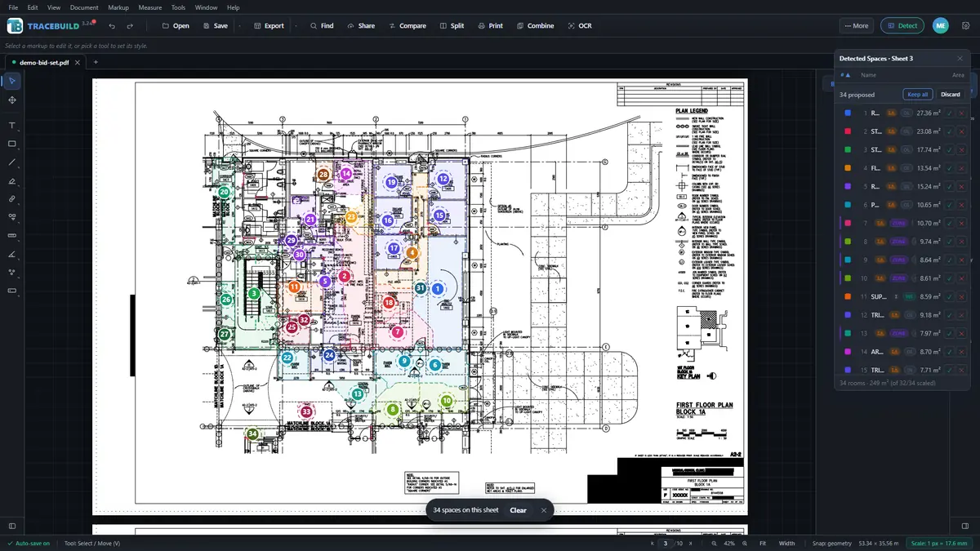The height and width of the screenshot is (551, 980).
Task: Select the bottom rounded-rectangle tool
Action: click(x=11, y=291)
